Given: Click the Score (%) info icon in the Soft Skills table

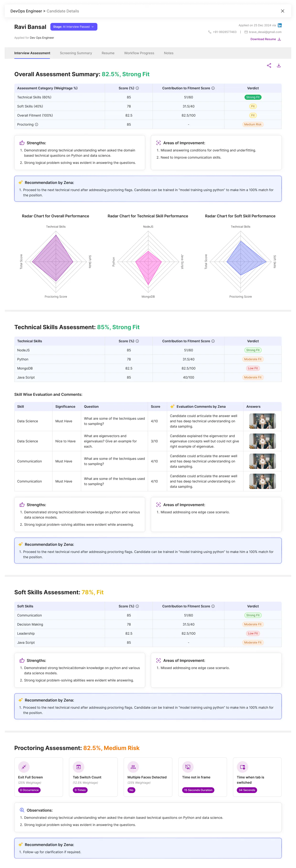Looking at the screenshot, I should click(137, 606).
